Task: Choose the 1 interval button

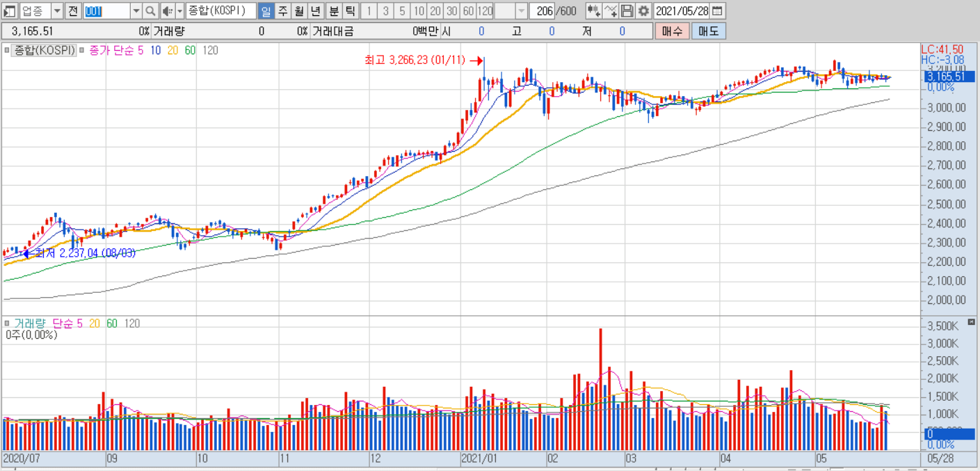Action: coord(369,10)
